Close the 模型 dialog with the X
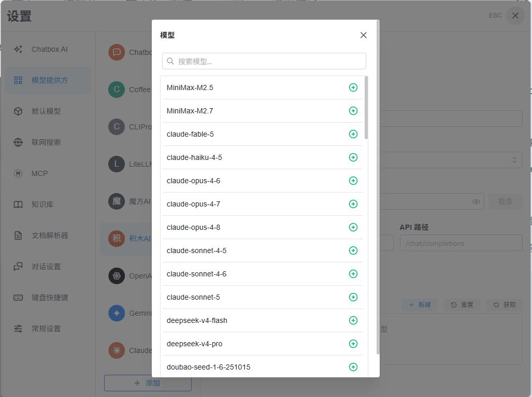The image size is (532, 397). [x=363, y=35]
